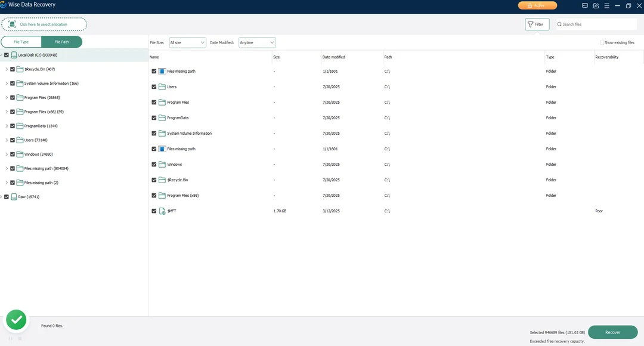
Task: Uncheck ProgramData row checkbox in file list
Action: coord(154,118)
